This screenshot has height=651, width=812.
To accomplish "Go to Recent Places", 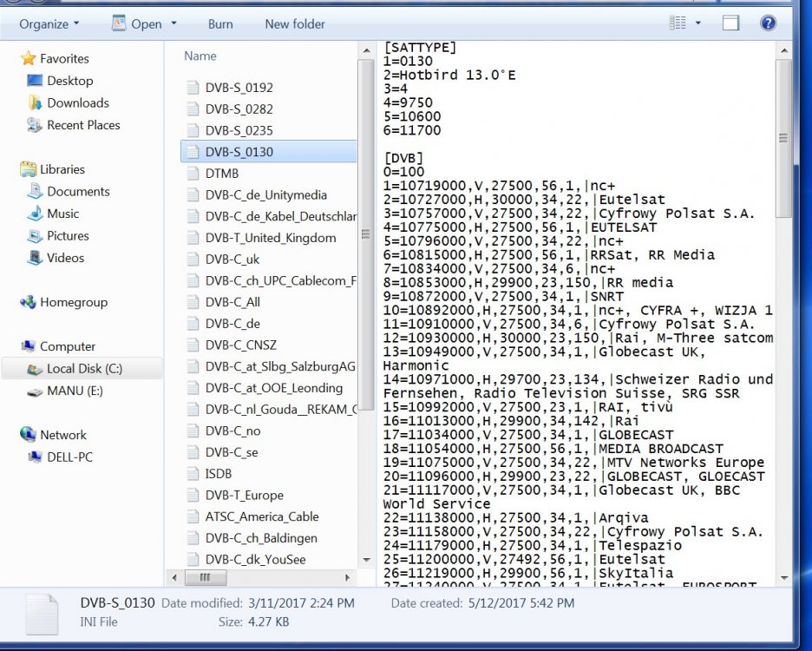I will click(x=83, y=125).
